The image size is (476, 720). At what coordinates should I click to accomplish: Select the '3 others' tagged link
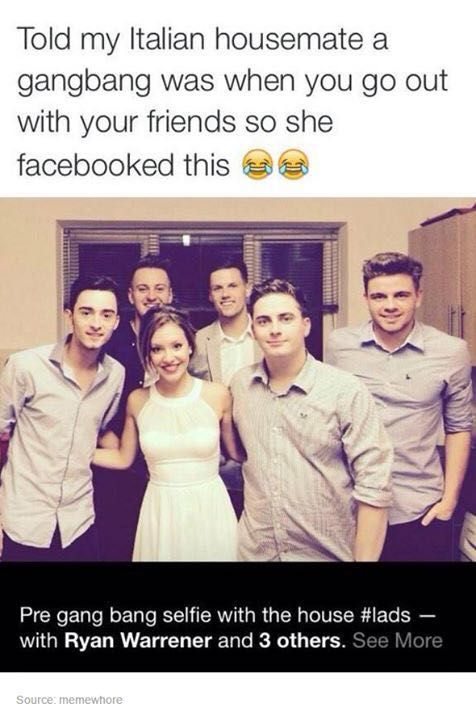click(302, 640)
